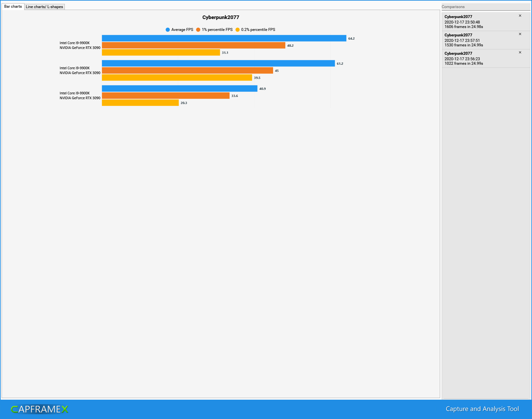Viewport: 532px width, 419px height.
Task: Click the 20.3 value label
Action: tap(184, 103)
